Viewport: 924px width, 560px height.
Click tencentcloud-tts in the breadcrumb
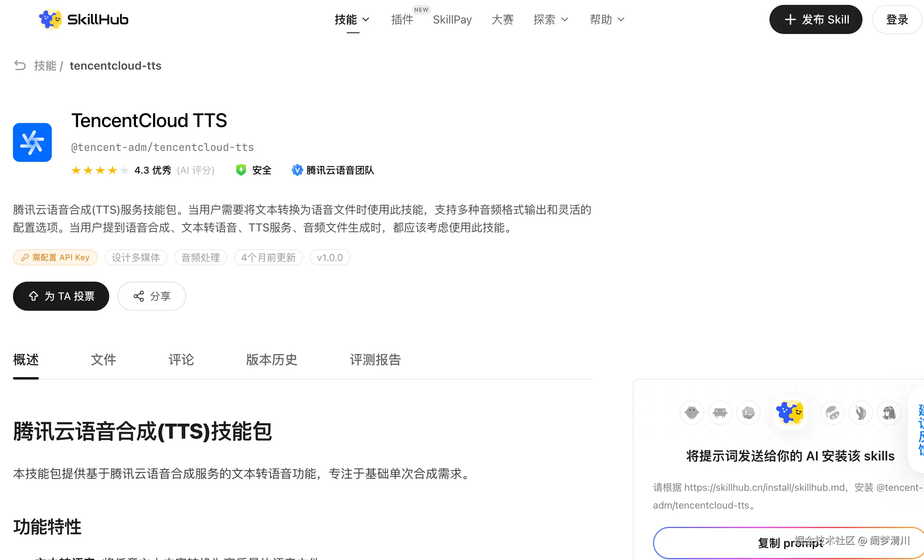coord(115,66)
